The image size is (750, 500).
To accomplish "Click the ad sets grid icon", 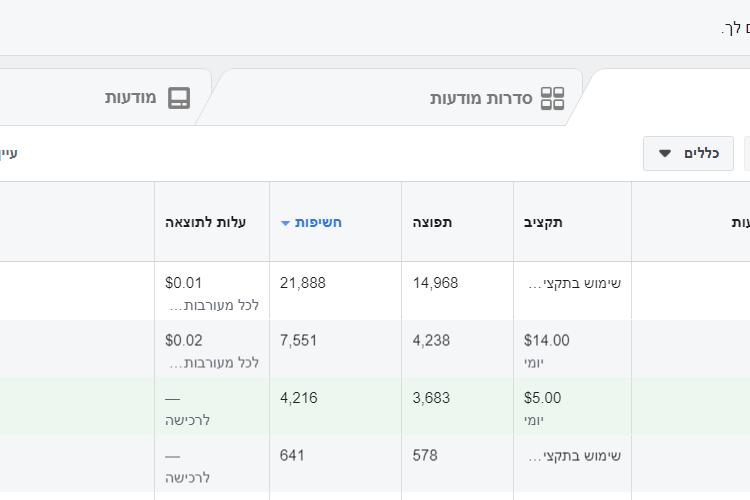I will (552, 98).
